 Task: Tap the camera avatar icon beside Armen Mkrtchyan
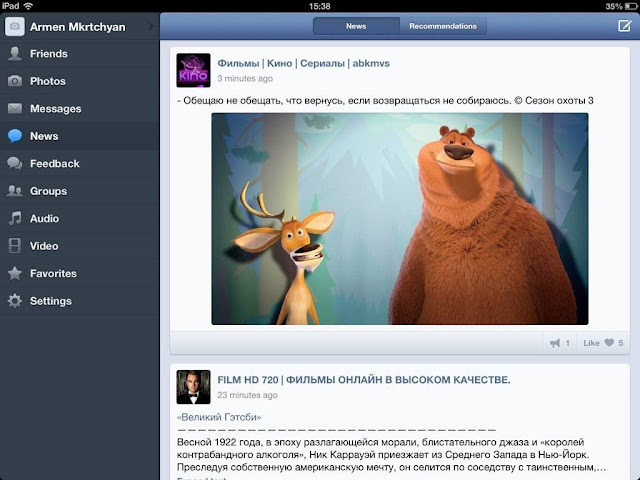pyautogui.click(x=15, y=27)
